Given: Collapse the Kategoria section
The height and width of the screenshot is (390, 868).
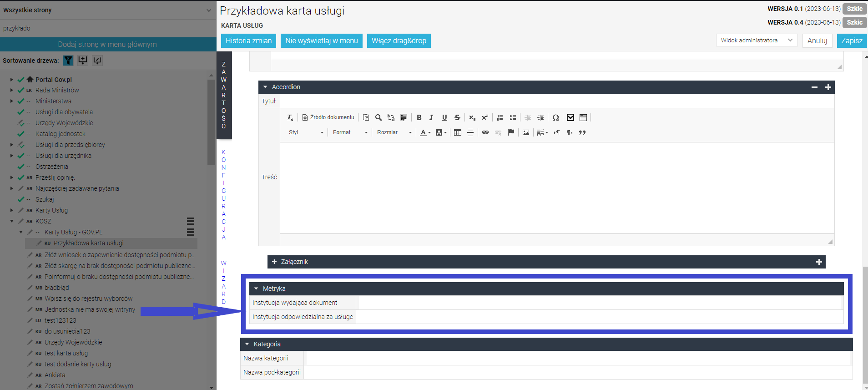Looking at the screenshot, I should point(247,344).
